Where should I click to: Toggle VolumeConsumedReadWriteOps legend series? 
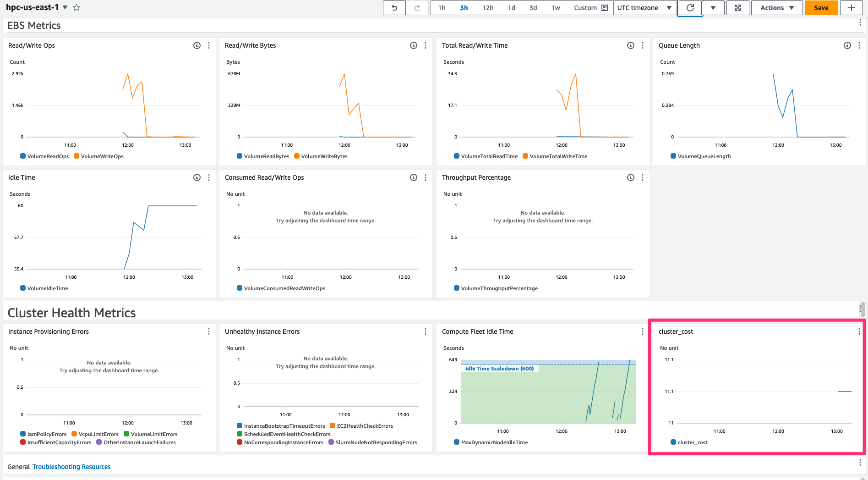click(x=281, y=288)
